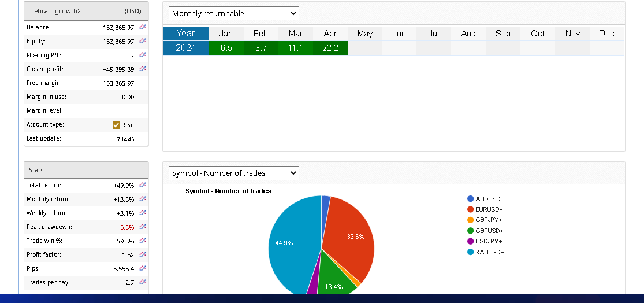Open the chart icon beside Equity
The height and width of the screenshot is (303, 644).
(x=143, y=41)
